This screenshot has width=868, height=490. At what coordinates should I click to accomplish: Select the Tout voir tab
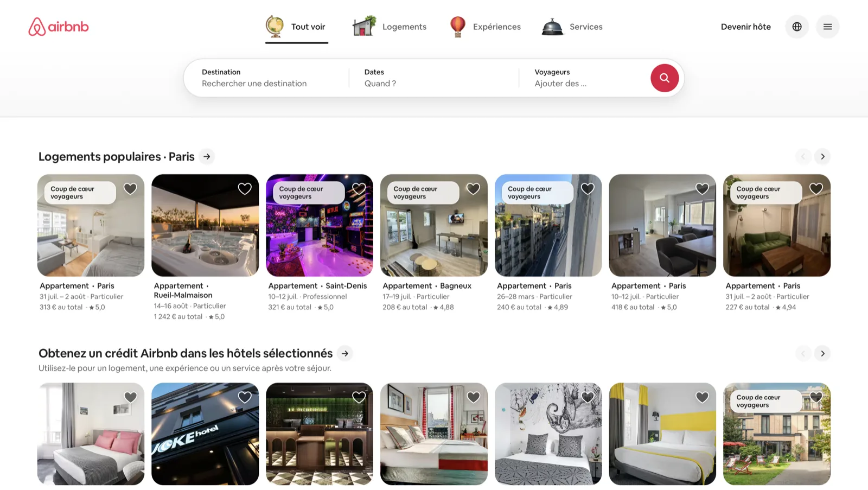click(x=296, y=27)
